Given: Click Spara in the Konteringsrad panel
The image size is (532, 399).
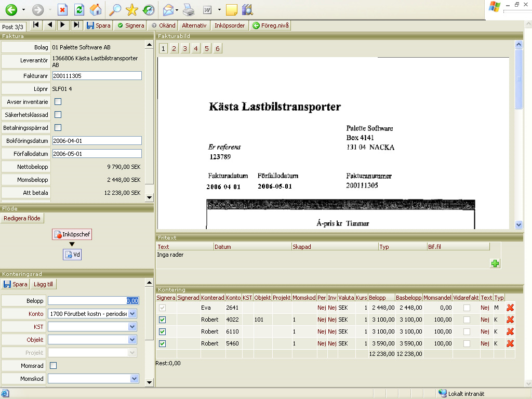Looking at the screenshot, I should (15, 284).
